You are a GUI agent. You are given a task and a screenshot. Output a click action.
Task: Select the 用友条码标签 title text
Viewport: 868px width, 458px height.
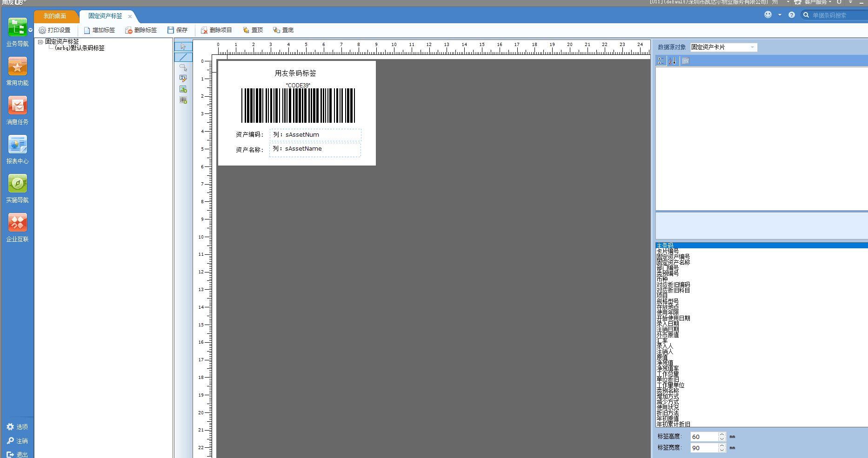(x=295, y=73)
